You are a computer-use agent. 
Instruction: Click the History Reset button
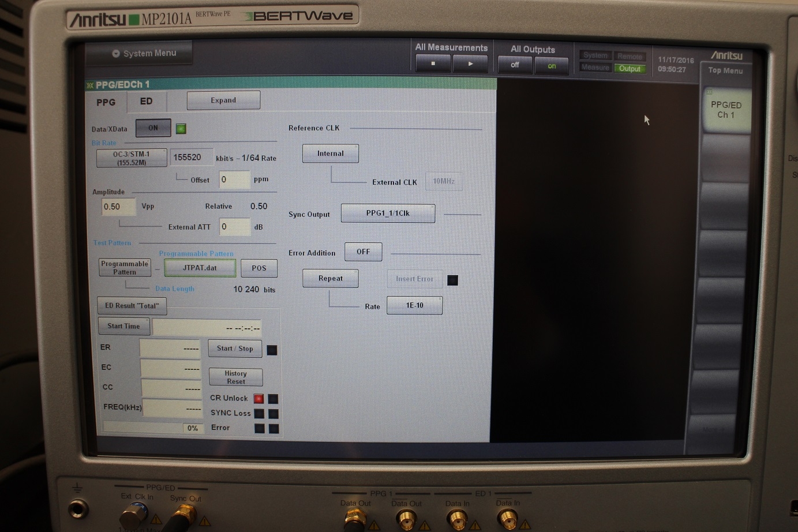tap(235, 377)
